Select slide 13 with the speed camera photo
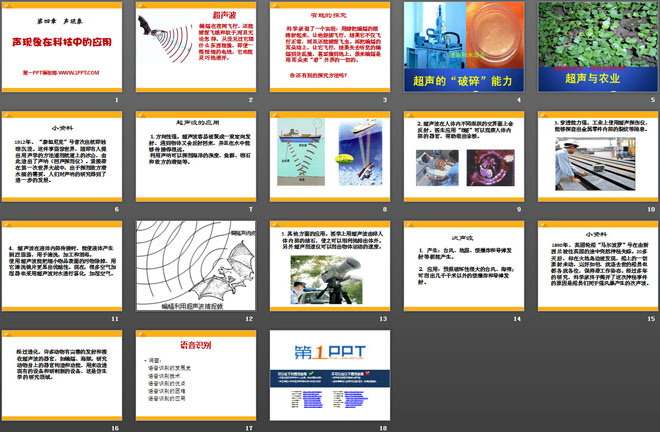The height and width of the screenshot is (432, 660). coord(330,266)
